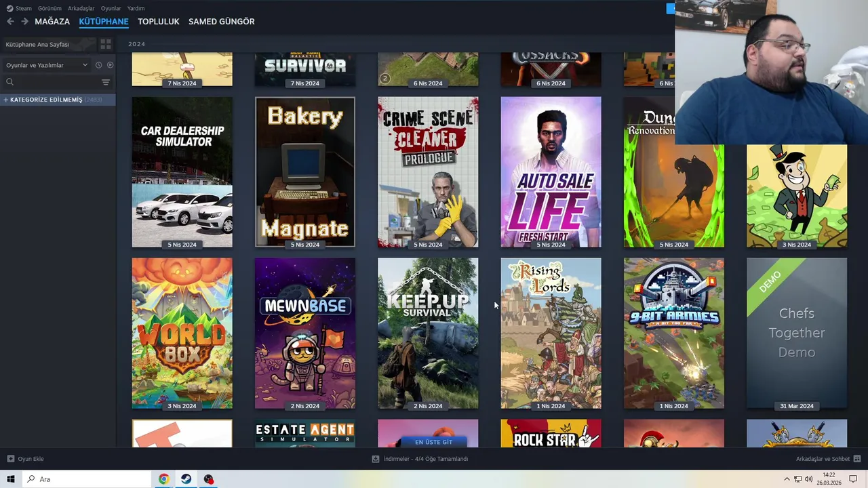Show hidden system tray icons
This screenshot has height=488, width=868.
787,479
